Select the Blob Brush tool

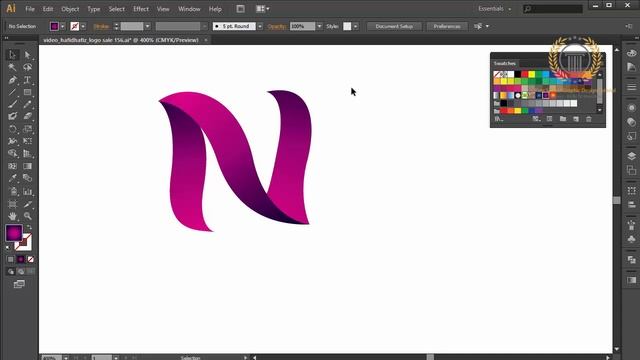pos(12,116)
